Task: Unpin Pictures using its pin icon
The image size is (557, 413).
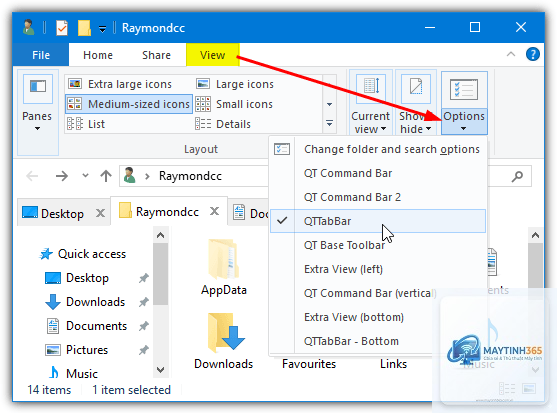Action: [x=144, y=350]
